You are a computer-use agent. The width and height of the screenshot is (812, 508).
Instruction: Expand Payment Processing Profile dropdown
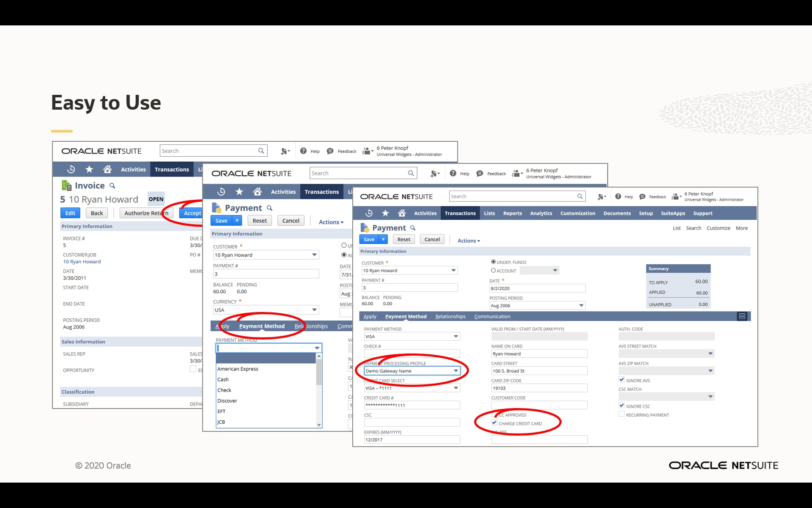click(456, 371)
